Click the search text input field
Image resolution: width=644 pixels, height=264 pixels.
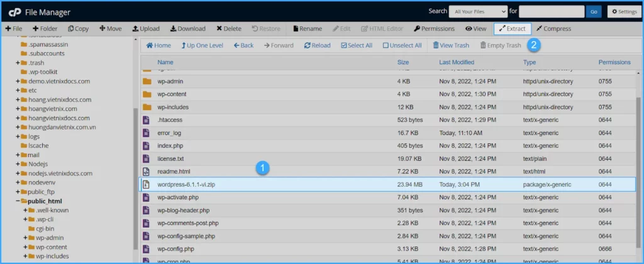point(552,11)
